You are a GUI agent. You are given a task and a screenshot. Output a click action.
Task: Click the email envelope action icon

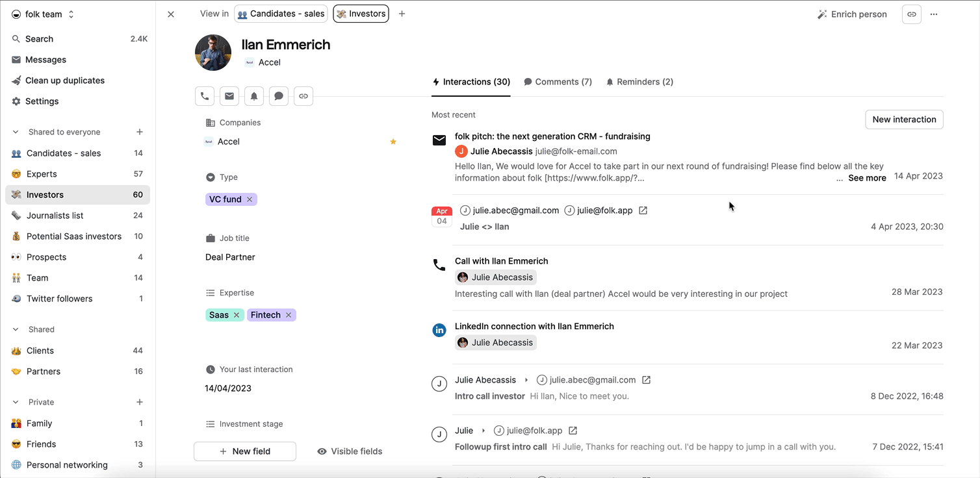tap(229, 96)
